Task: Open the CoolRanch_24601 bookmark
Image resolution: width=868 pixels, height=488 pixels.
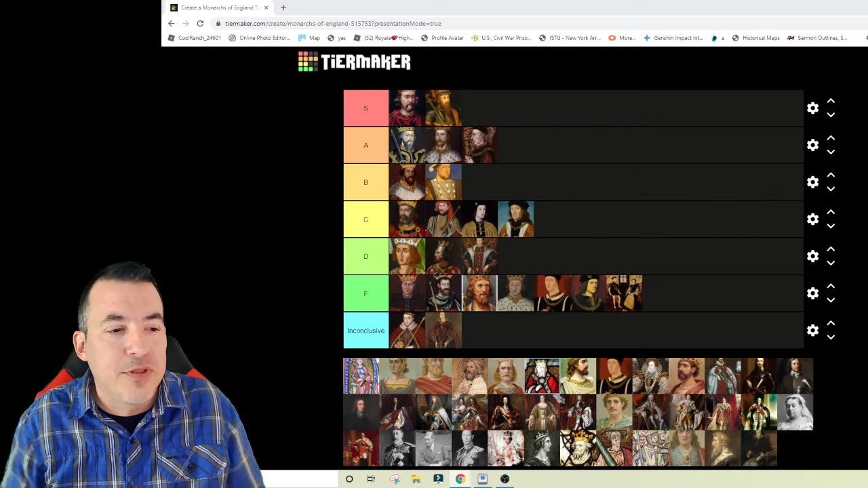Action: [195, 38]
